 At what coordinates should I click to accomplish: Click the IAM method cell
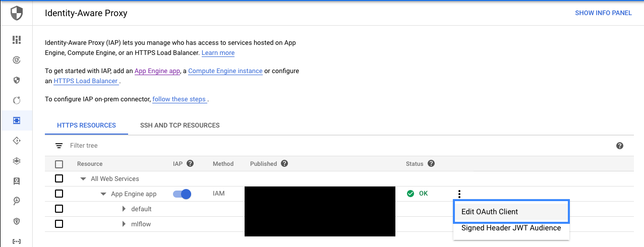[x=219, y=194]
